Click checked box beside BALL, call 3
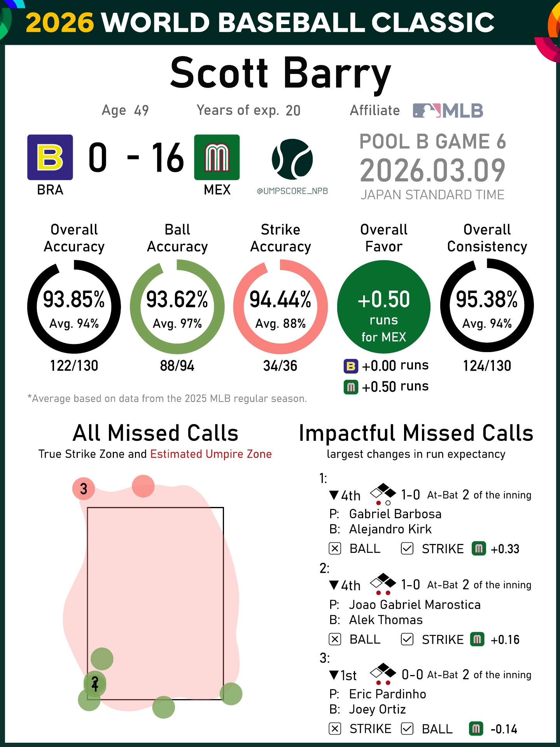 (x=407, y=729)
